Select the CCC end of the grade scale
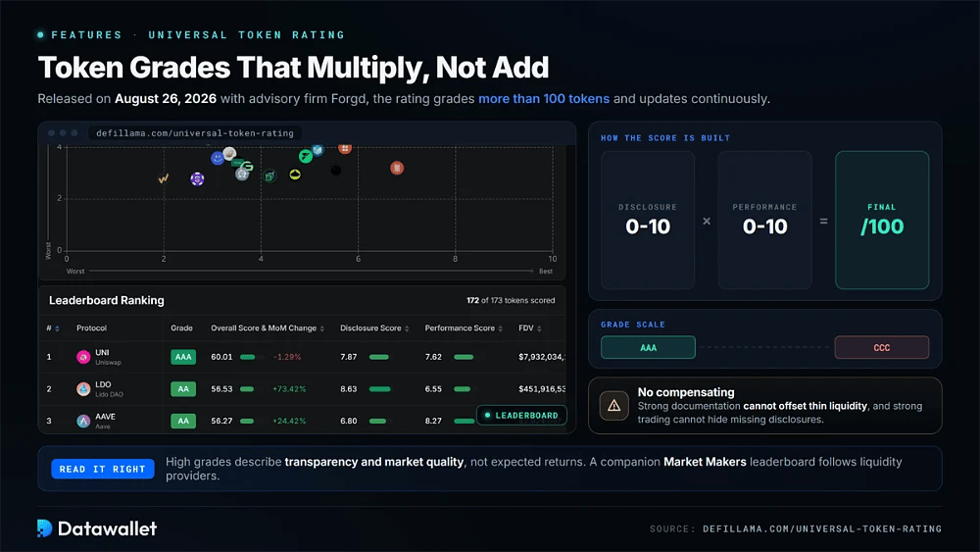 click(882, 348)
